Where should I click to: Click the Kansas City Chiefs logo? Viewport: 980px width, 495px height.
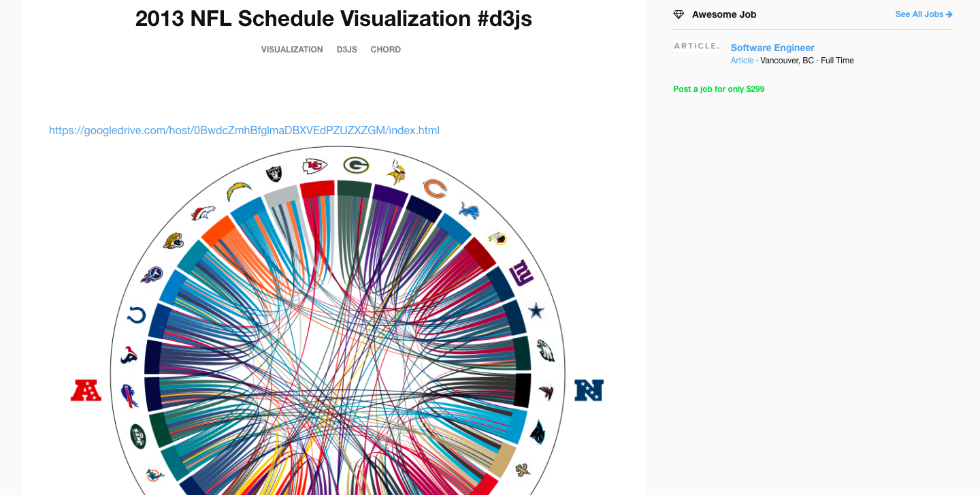(314, 165)
